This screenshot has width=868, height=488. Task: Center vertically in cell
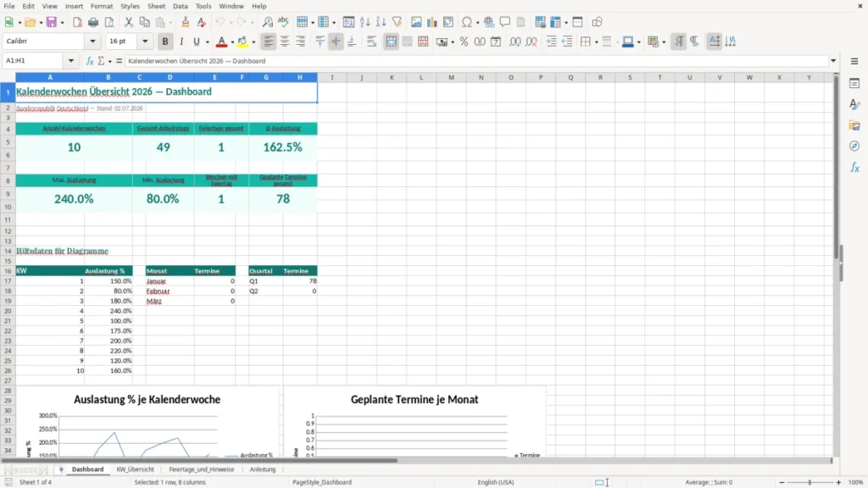pos(336,42)
